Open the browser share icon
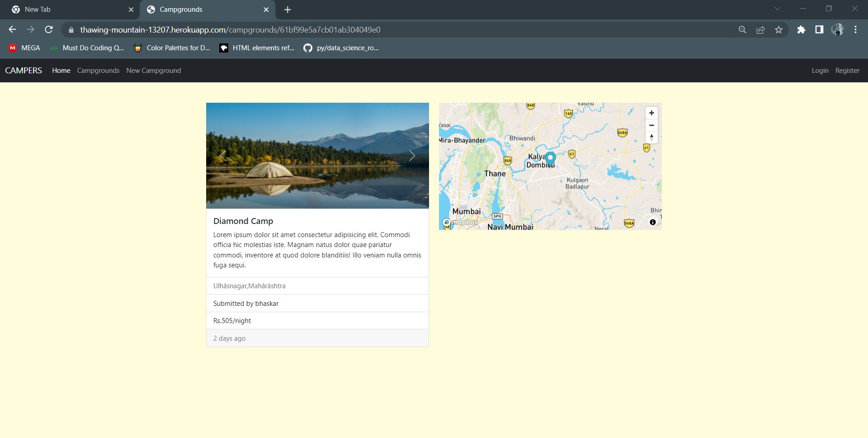This screenshot has width=868, height=438. click(x=761, y=29)
